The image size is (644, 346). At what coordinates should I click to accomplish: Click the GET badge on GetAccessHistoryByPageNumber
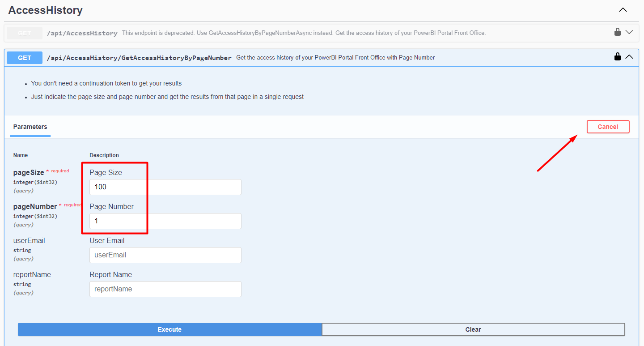point(24,57)
